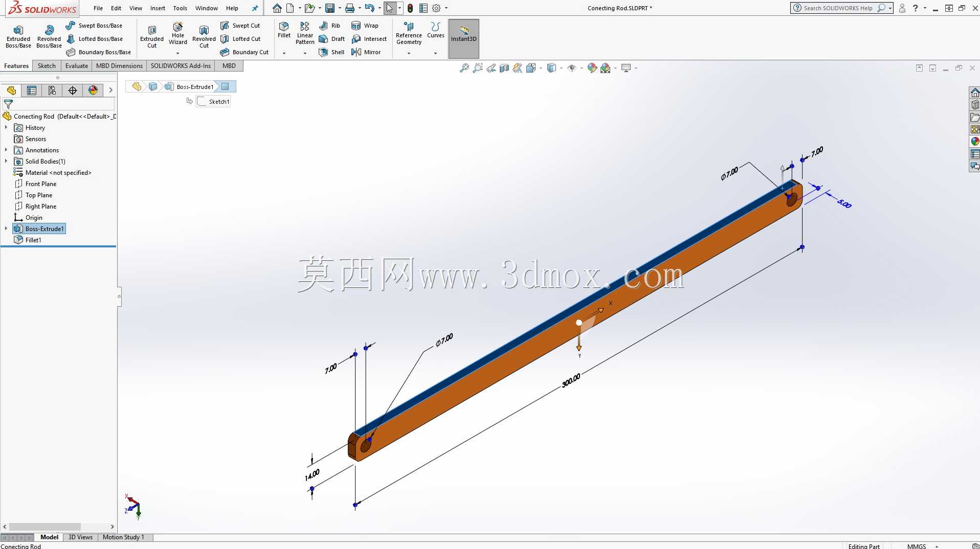Open the Motion Study 1 tab
Image resolution: width=980 pixels, height=549 pixels.
[123, 537]
